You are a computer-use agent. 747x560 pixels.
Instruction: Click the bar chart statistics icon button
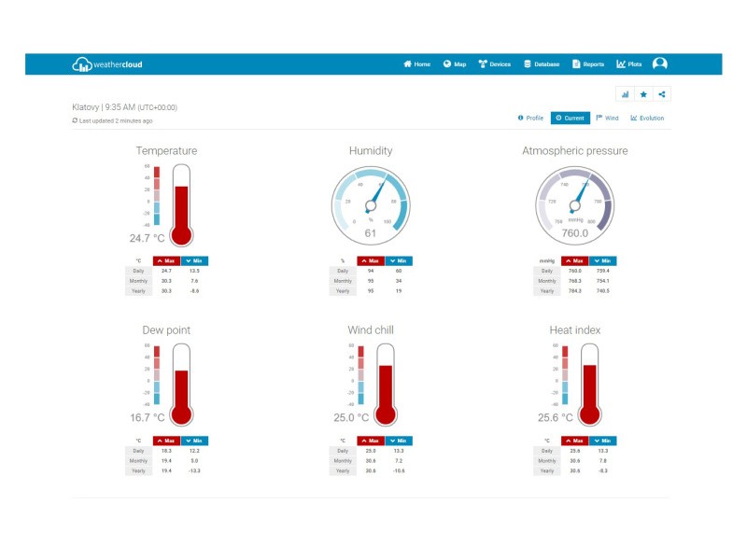pos(625,94)
